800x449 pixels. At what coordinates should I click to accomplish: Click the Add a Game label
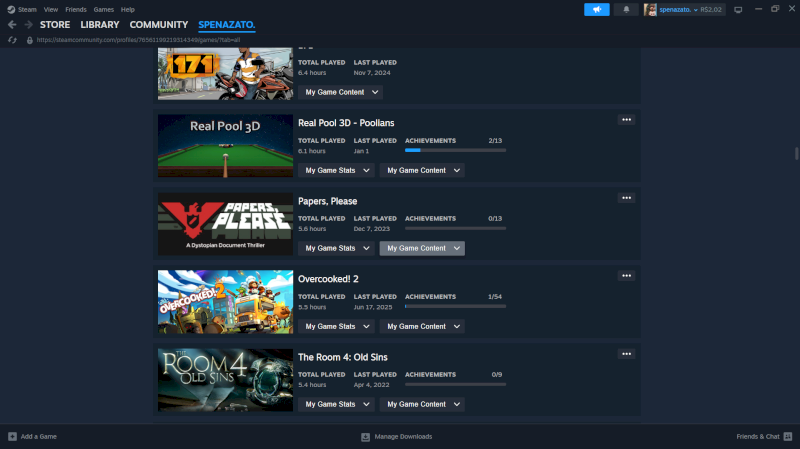(39, 436)
